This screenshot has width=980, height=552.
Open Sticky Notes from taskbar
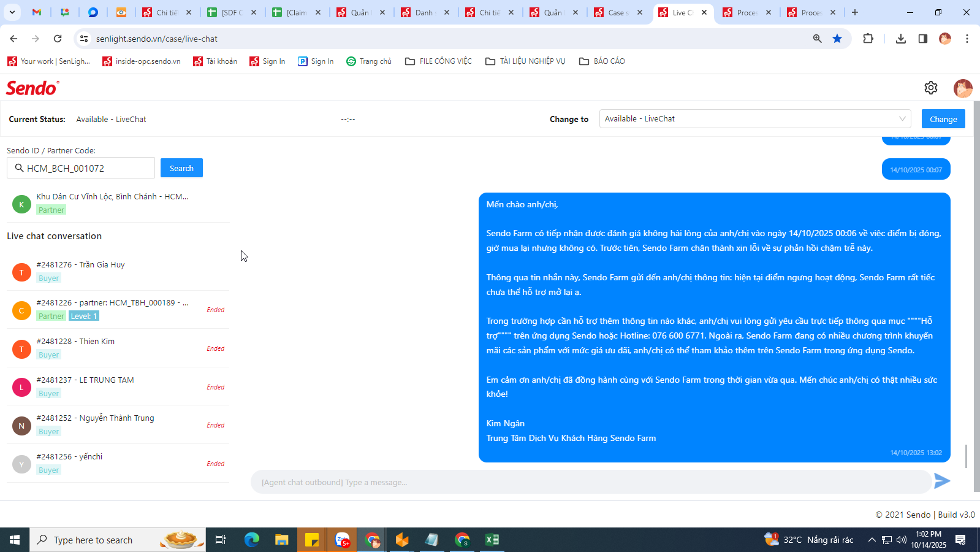pos(312,540)
